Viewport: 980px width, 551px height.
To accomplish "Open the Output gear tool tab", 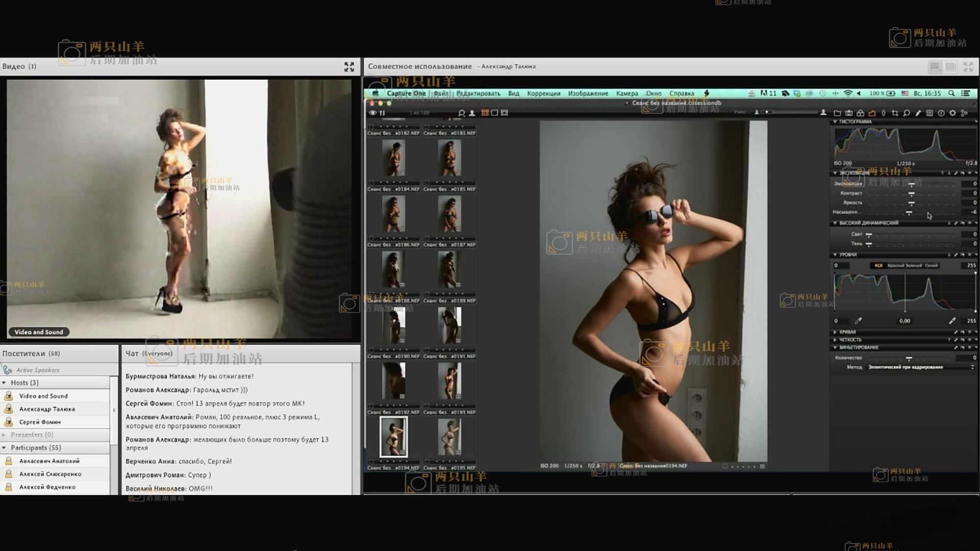I will [x=952, y=113].
